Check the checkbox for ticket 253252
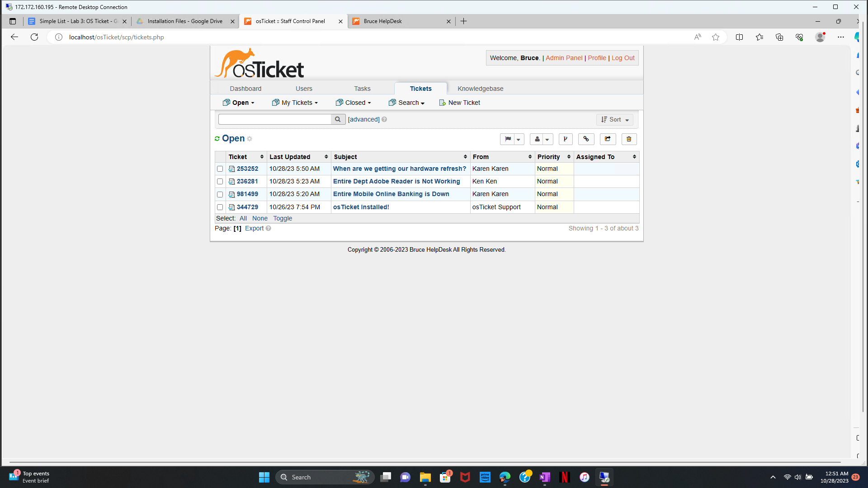This screenshot has height=488, width=868. [x=220, y=169]
